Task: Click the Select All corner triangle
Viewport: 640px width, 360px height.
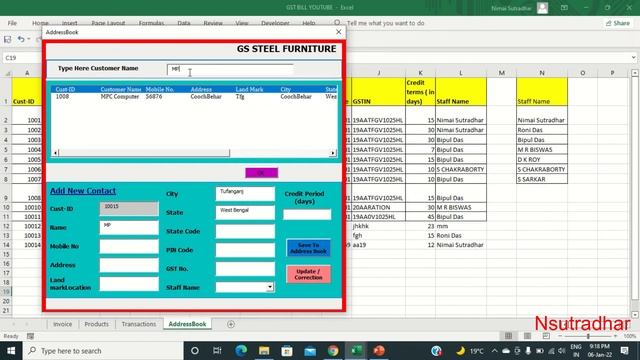Action: [x=7, y=73]
